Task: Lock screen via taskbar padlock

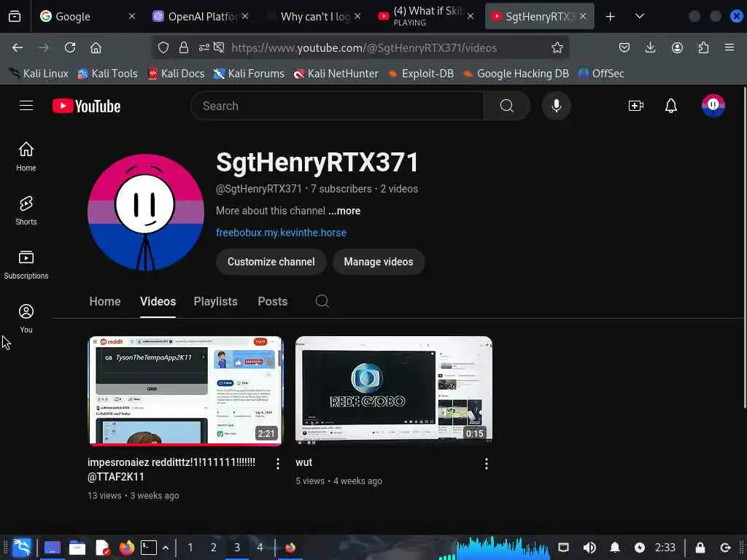Action: click(x=700, y=548)
